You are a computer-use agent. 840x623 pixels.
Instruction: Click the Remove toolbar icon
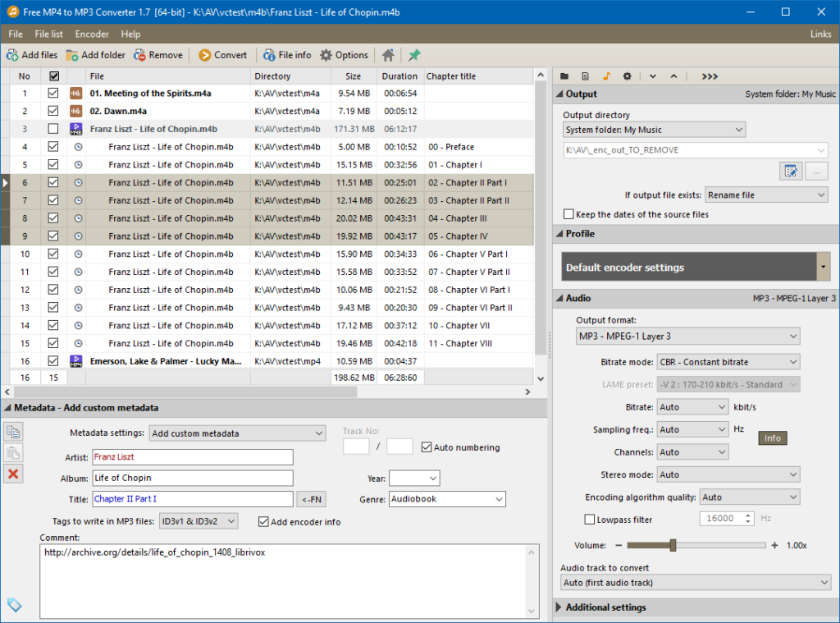(139, 55)
